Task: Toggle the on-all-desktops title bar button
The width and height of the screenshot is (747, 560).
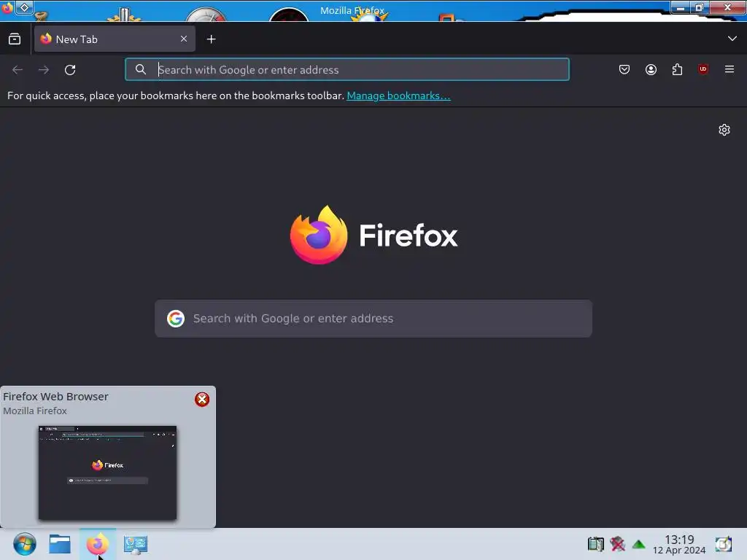Action: [24, 7]
